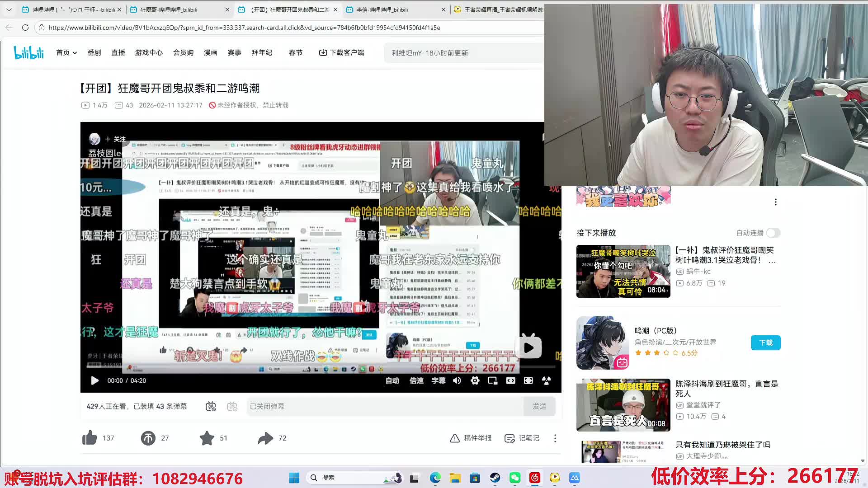This screenshot has height=488, width=868.
Task: Enable picture-in-picture playback mode
Action: 493,380
